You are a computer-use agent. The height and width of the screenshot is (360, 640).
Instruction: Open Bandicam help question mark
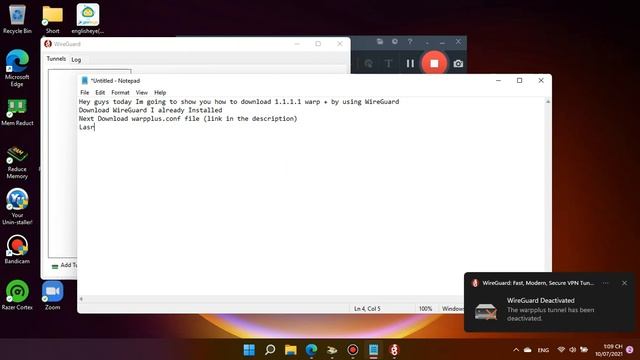click(410, 42)
